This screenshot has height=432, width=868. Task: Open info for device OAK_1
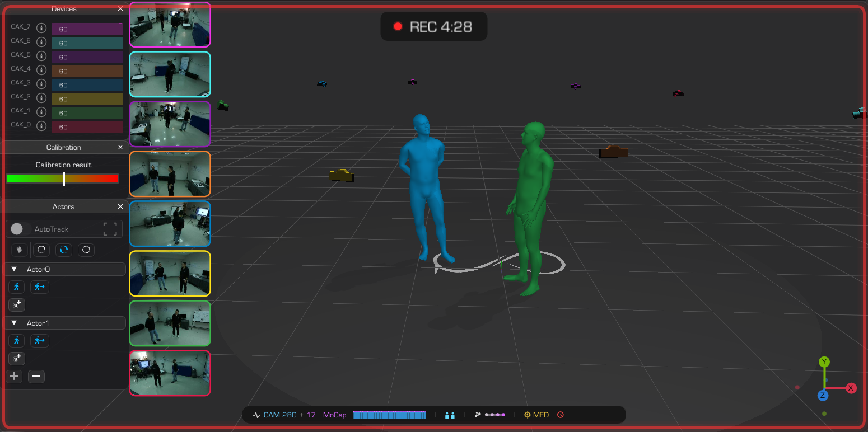(x=41, y=111)
